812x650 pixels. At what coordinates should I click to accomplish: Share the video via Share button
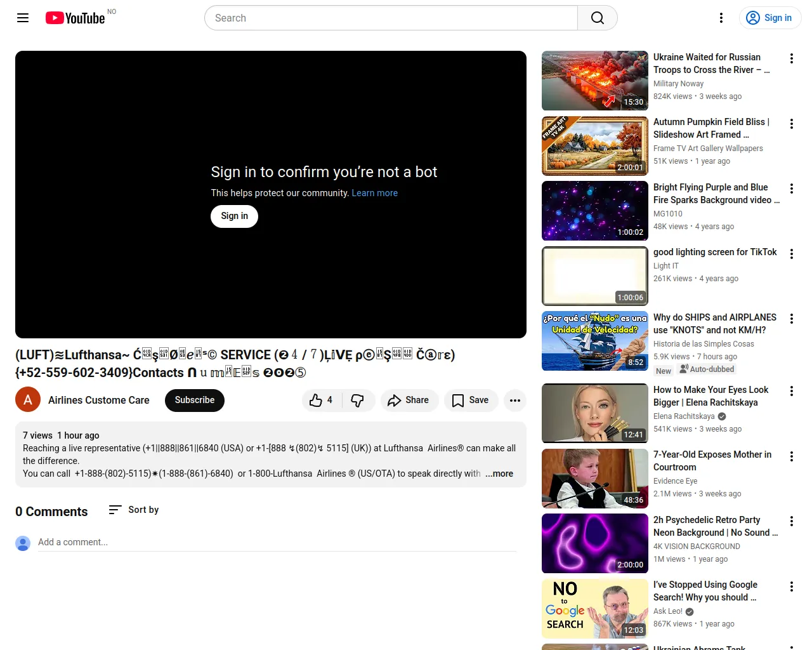[x=409, y=401]
